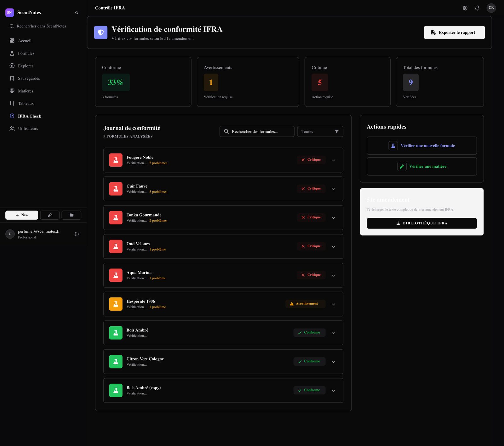Click the Tonka Gourmande flask icon
The image size is (504, 446).
tap(116, 217)
